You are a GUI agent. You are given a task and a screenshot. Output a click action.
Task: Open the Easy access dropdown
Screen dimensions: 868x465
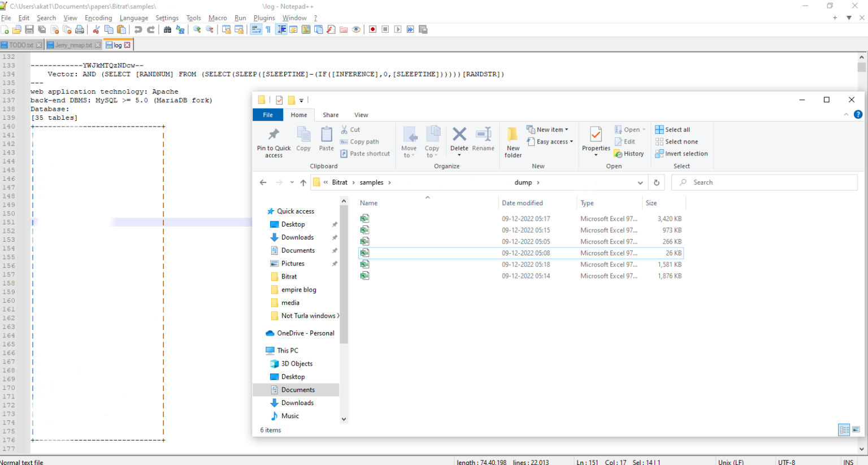(x=550, y=141)
